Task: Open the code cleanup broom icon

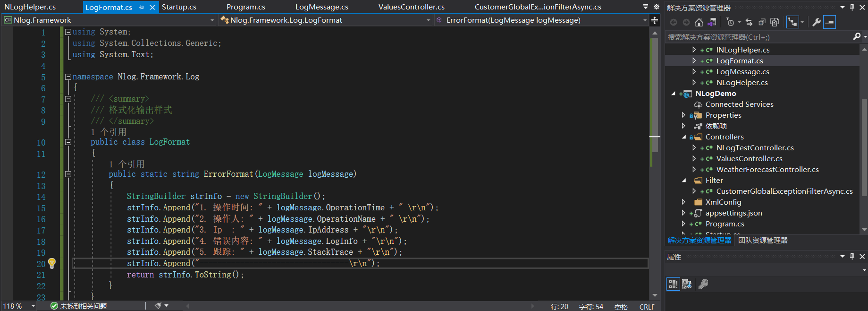Action: 158,306
